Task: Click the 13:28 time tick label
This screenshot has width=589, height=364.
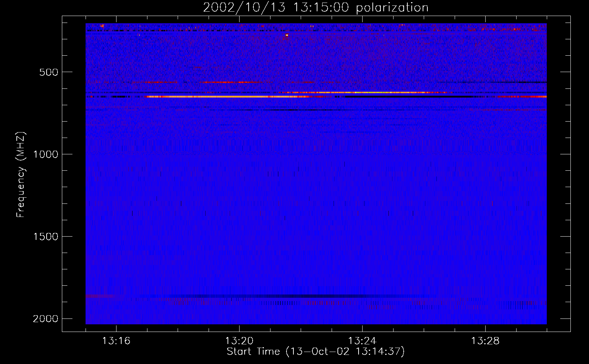Action: [485, 341]
